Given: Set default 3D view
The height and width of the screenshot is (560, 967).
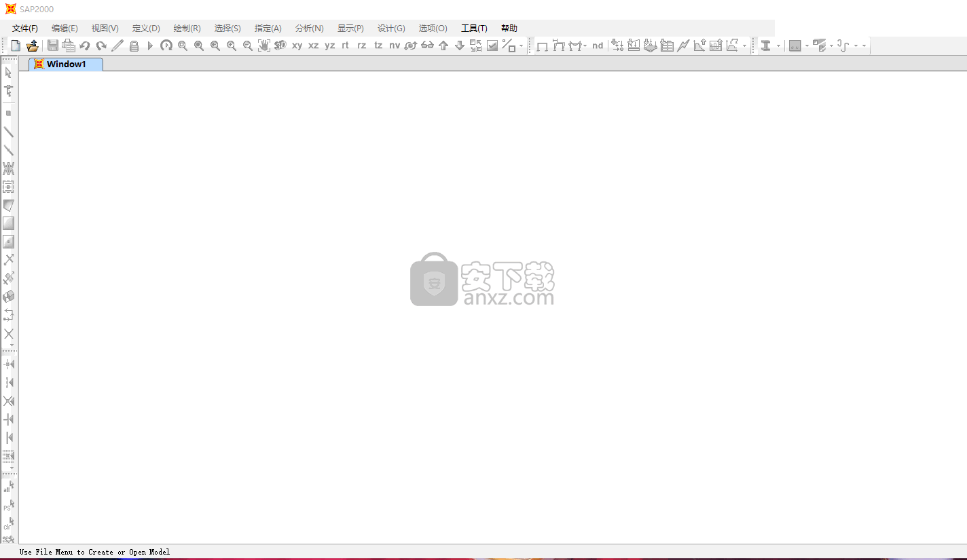Looking at the screenshot, I should (x=280, y=45).
